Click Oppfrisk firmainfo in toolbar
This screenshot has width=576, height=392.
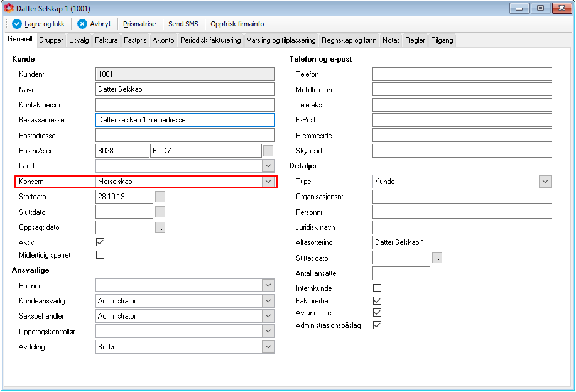[237, 24]
